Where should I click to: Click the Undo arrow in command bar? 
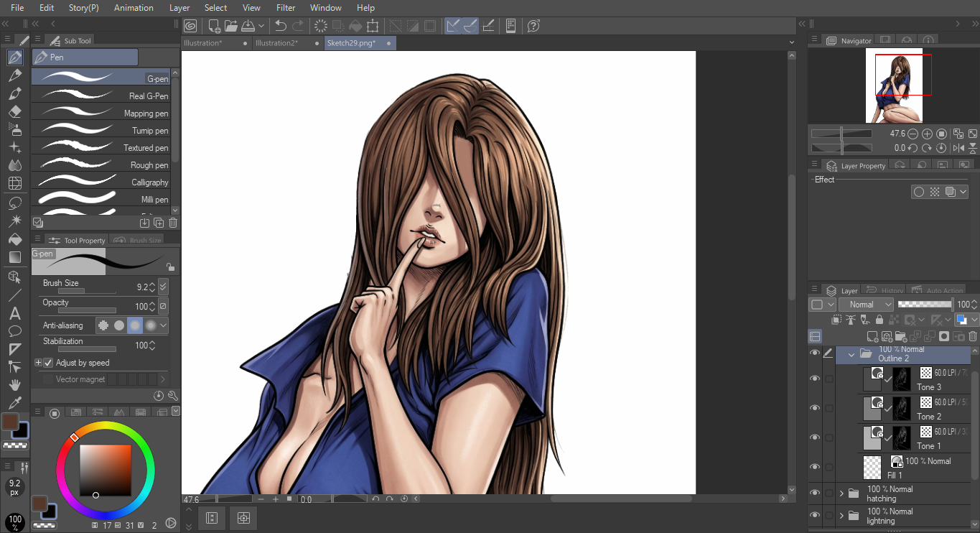tap(281, 26)
